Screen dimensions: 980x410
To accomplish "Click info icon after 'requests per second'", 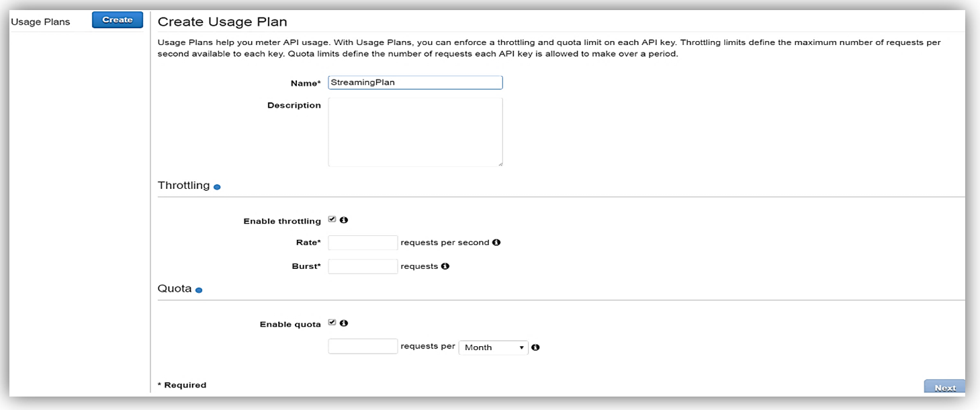I will 496,243.
